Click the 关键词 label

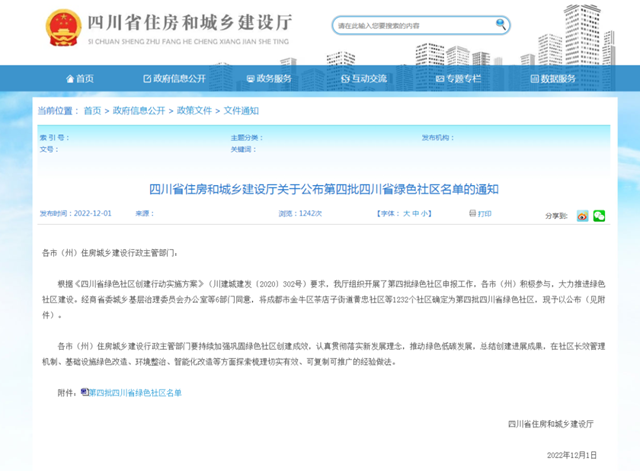(x=243, y=149)
